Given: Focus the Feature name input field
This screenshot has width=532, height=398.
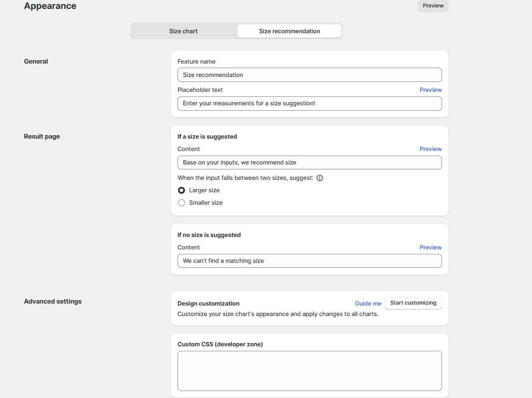Looking at the screenshot, I should pos(309,75).
